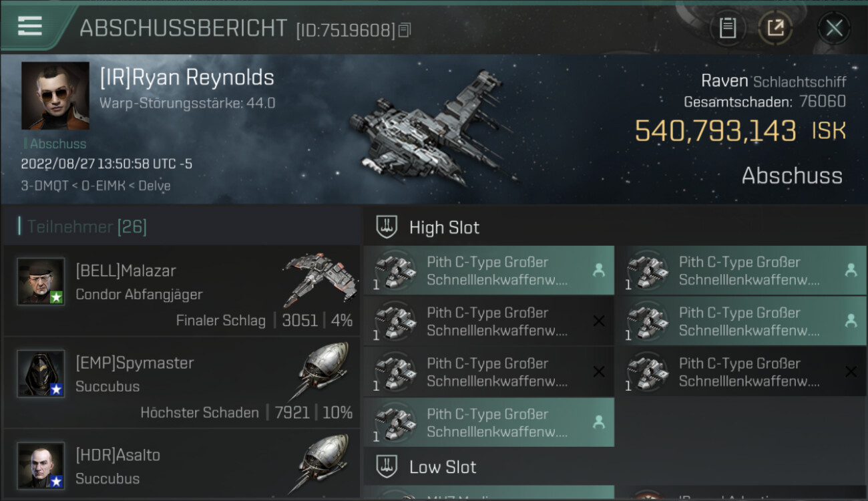Click Spymaster's Succubus ship icon

[x=324, y=371]
